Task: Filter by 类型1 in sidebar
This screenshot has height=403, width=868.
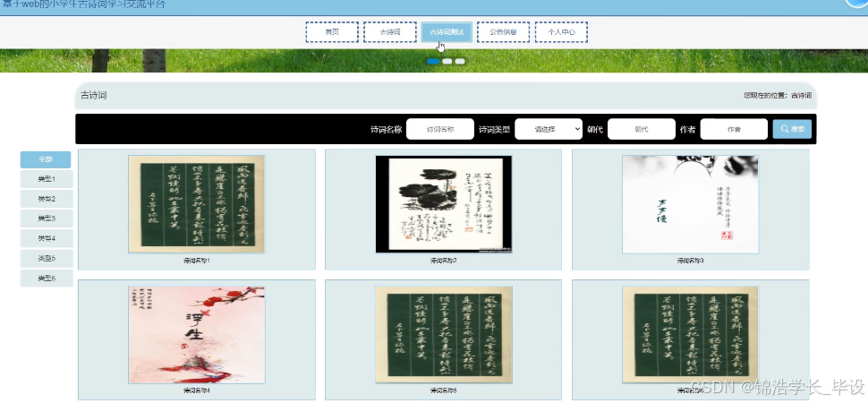Action: coord(47,179)
